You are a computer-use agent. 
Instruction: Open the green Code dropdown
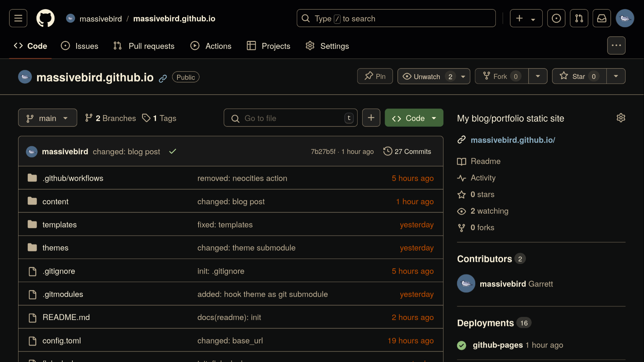(x=414, y=118)
